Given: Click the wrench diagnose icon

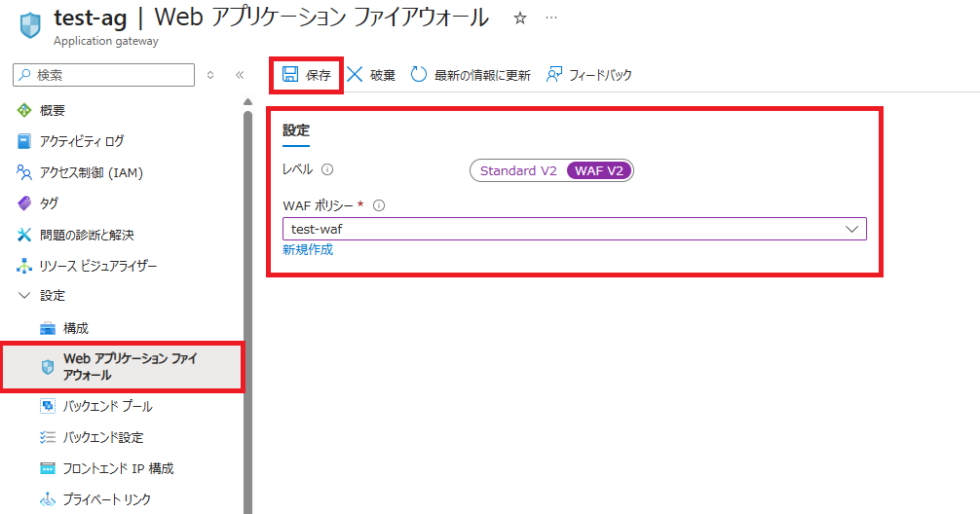Looking at the screenshot, I should click(x=23, y=235).
